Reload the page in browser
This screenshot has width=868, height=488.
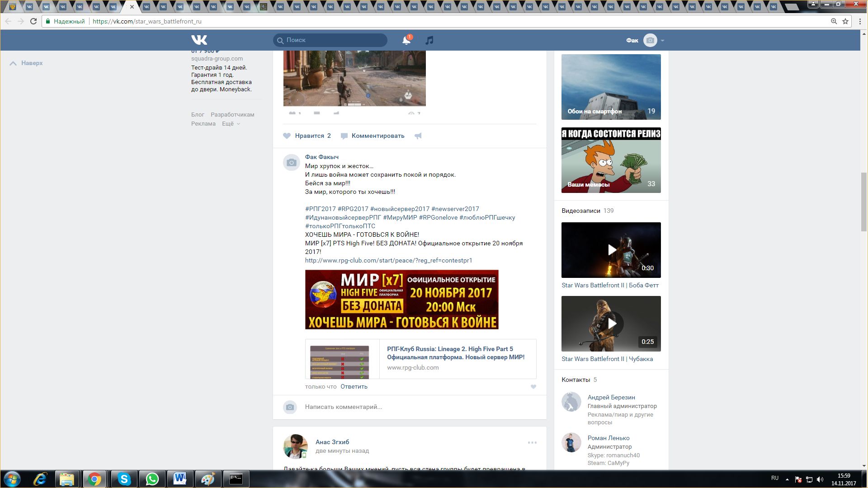pos(33,21)
